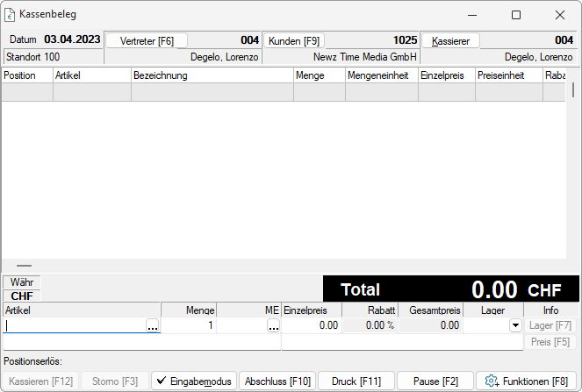Sort by Bezeichnung column header
The height and width of the screenshot is (392, 582).
212,76
